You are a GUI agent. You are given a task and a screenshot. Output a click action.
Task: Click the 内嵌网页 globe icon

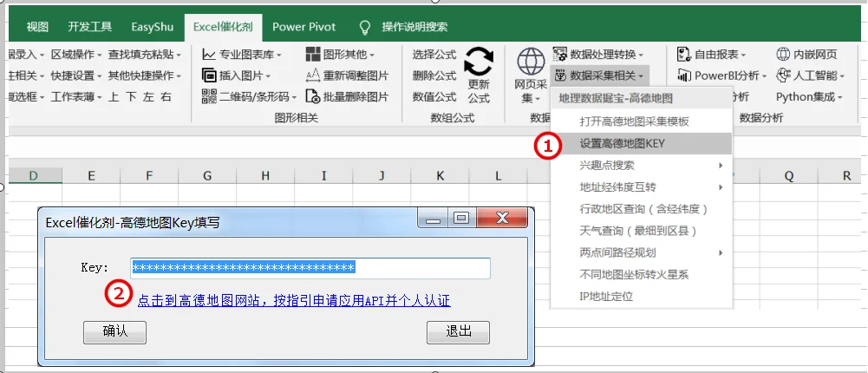(783, 55)
